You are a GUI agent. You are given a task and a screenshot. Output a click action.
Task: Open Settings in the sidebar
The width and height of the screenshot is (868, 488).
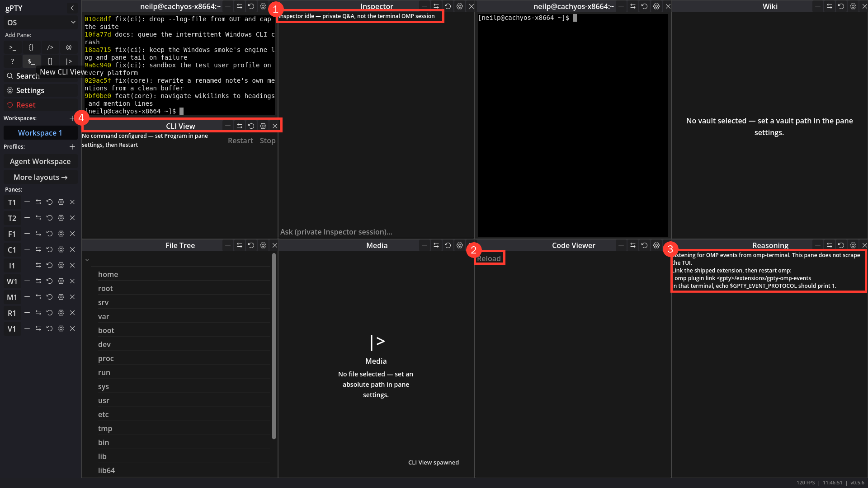click(41, 90)
